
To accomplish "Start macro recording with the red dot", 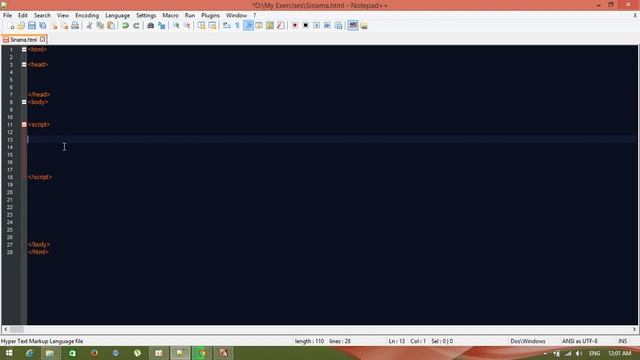I will tap(294, 26).
